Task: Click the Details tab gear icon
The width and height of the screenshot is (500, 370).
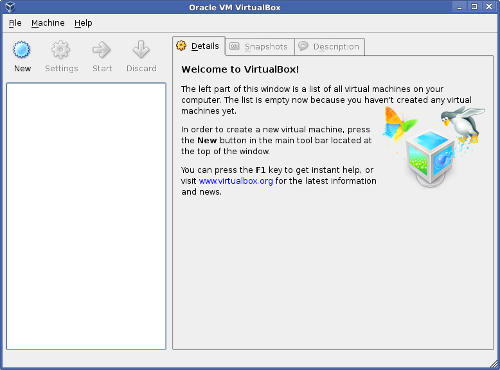Action: (181, 46)
